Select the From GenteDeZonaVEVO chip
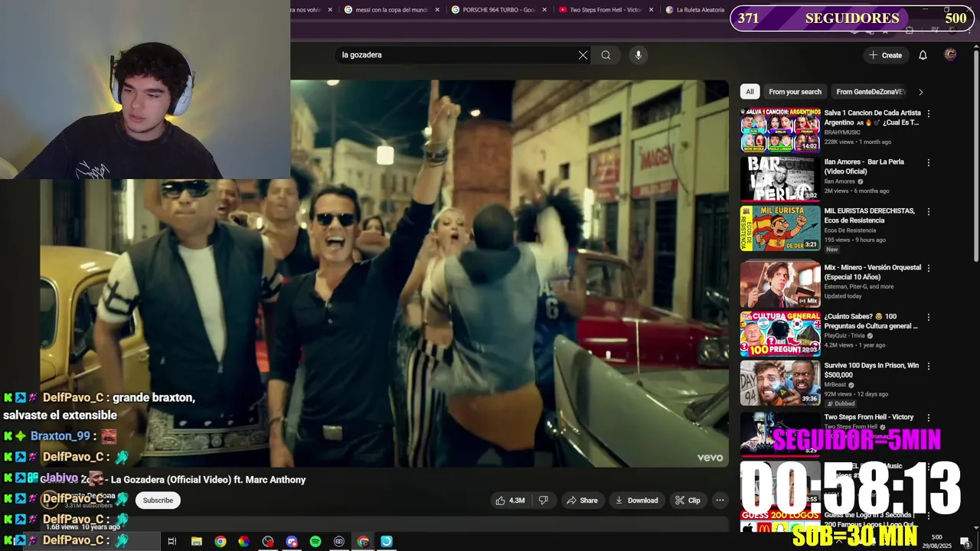This screenshot has height=551, width=980. pos(871,92)
